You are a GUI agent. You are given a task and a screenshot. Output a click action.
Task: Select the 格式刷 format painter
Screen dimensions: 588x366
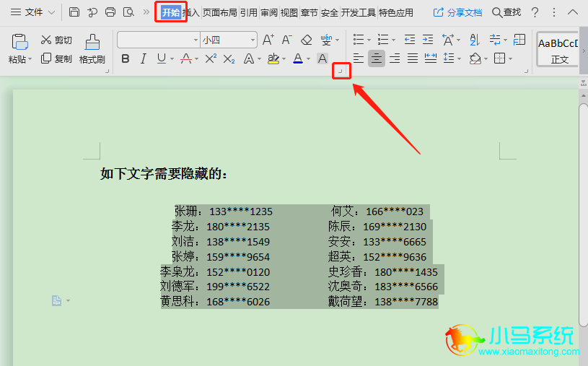[x=92, y=49]
